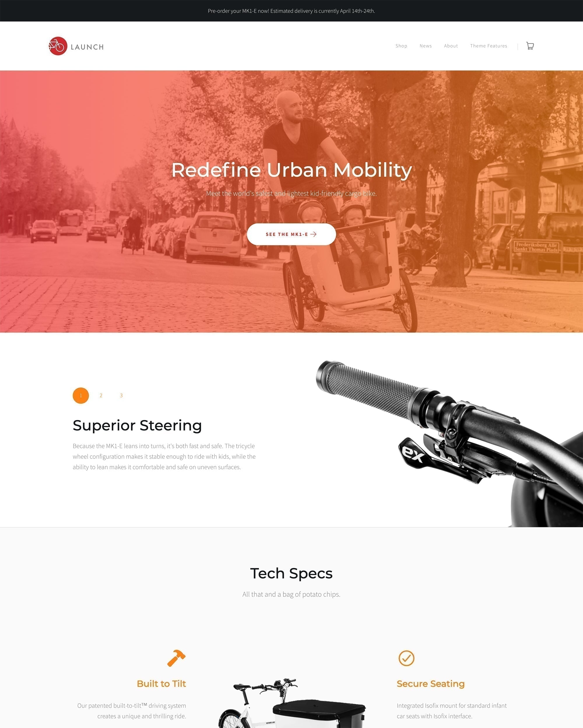Screen dimensions: 583x728
Task: Expand the Tech Specs section
Action: pos(291,573)
